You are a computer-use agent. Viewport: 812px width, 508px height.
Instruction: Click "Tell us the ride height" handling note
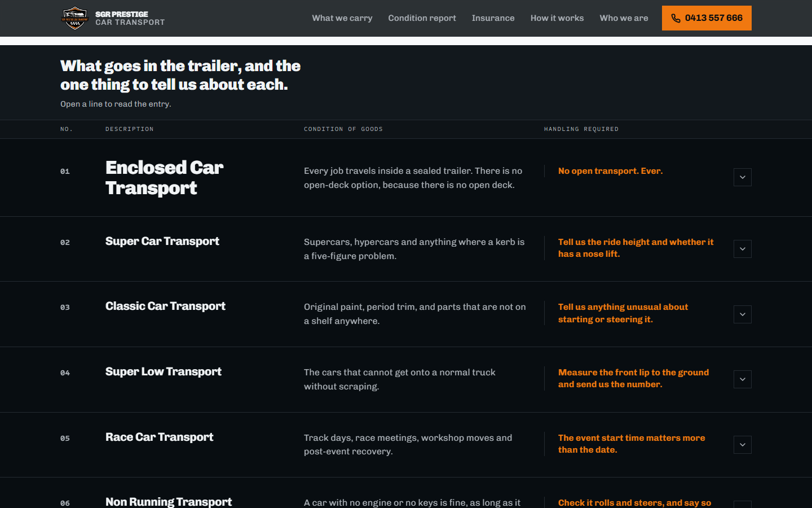[636, 248]
